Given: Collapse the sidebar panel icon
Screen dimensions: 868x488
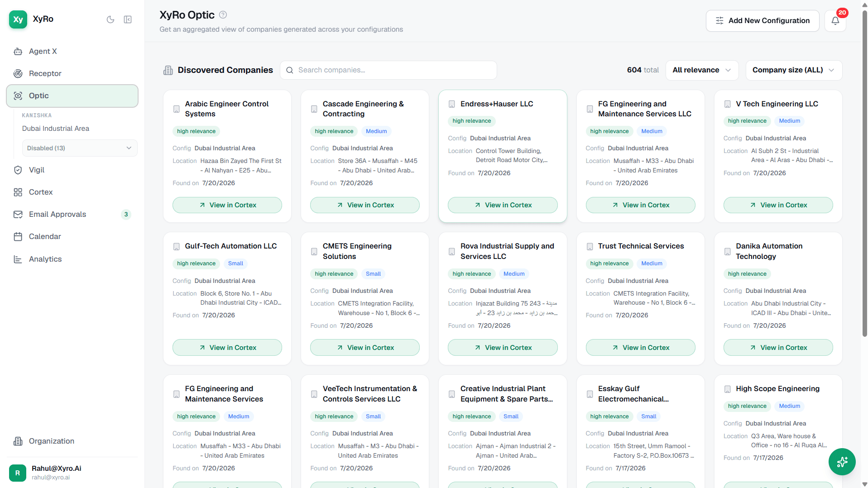Looking at the screenshot, I should tap(128, 19).
